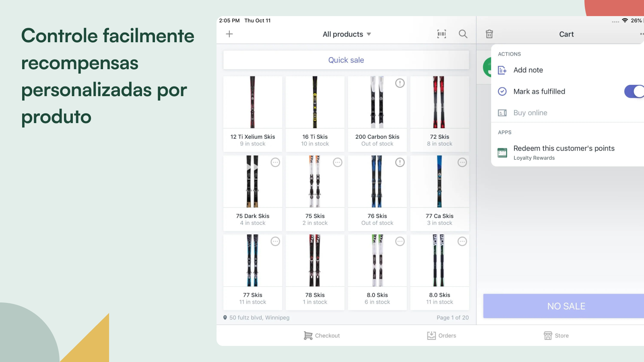Click the Add note icon

(x=502, y=70)
